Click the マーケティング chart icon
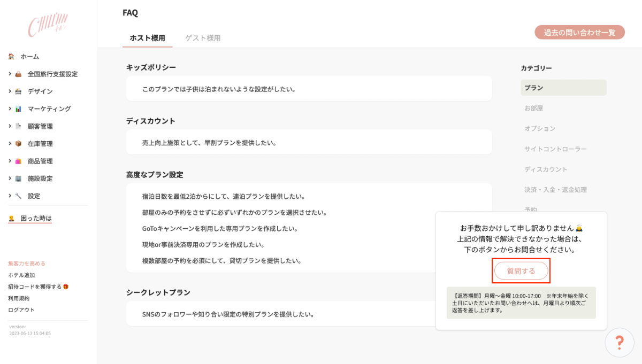Viewport: 642px width, 364px height. 18,109
